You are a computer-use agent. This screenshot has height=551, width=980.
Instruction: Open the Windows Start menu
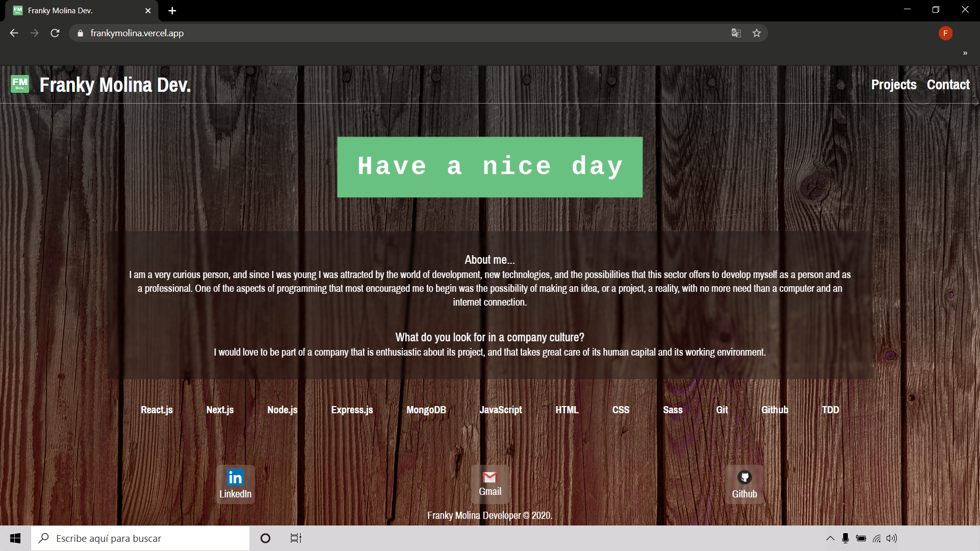pyautogui.click(x=15, y=538)
